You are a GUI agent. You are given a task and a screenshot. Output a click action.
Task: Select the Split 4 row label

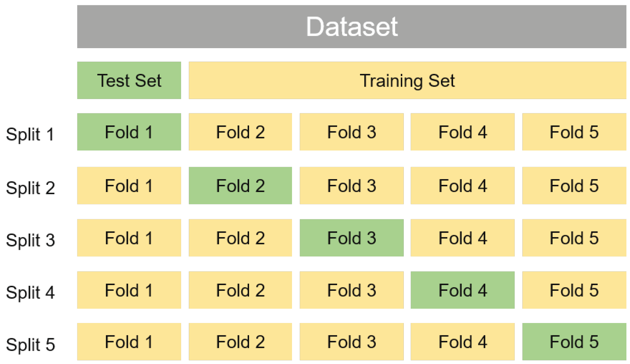tap(30, 292)
